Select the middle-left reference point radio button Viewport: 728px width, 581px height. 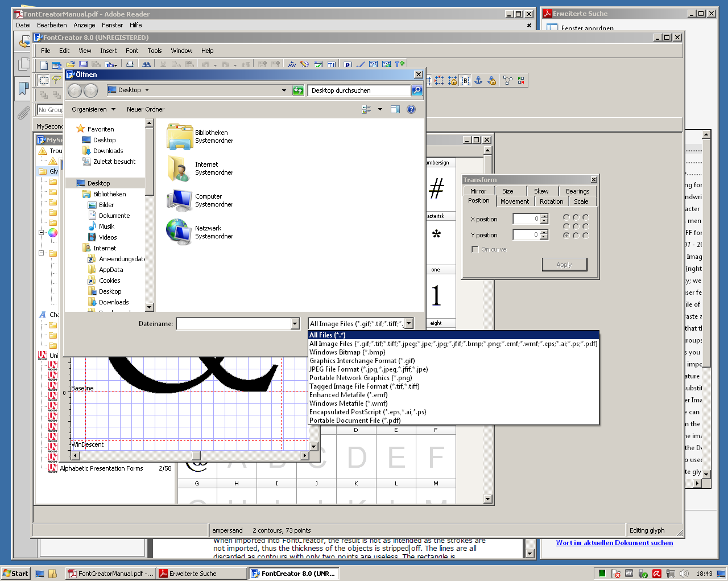[x=566, y=226]
